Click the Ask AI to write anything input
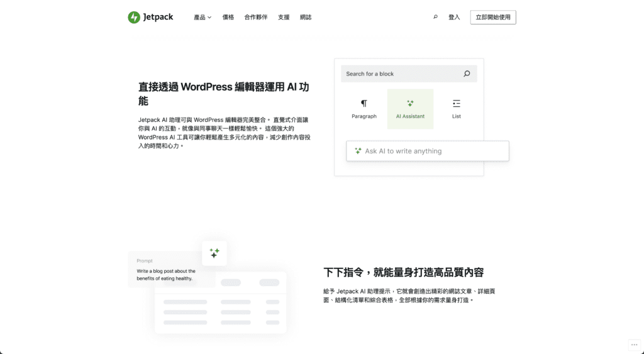The image size is (644, 354). 434,151
